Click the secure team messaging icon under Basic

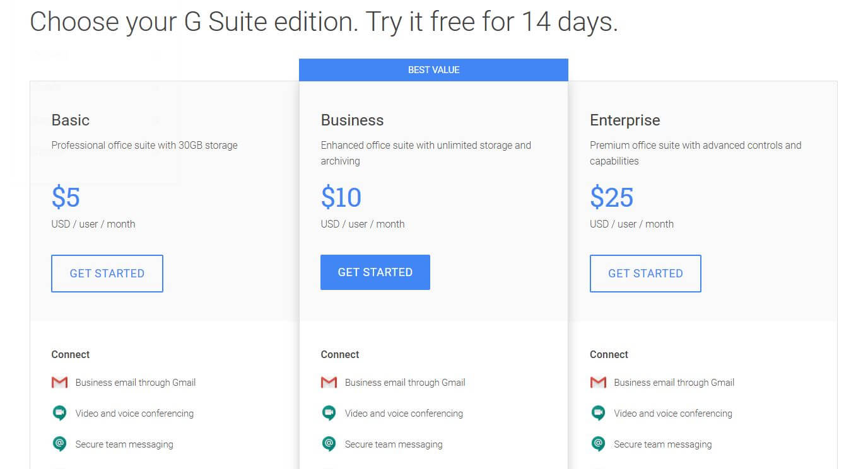[x=59, y=444]
